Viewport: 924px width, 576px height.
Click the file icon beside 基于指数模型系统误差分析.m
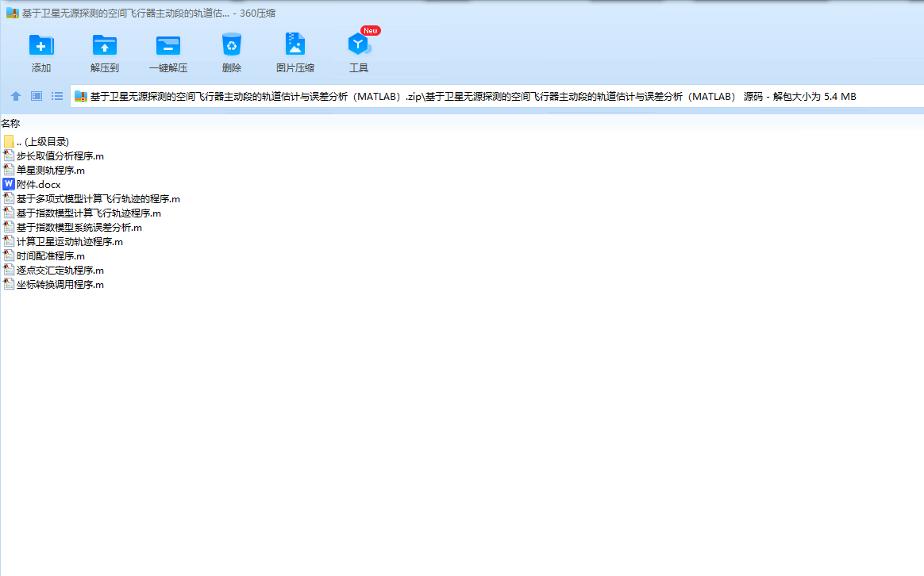click(8, 227)
